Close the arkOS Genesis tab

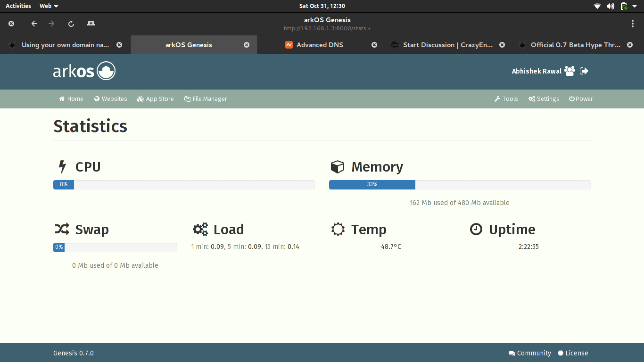point(247,45)
